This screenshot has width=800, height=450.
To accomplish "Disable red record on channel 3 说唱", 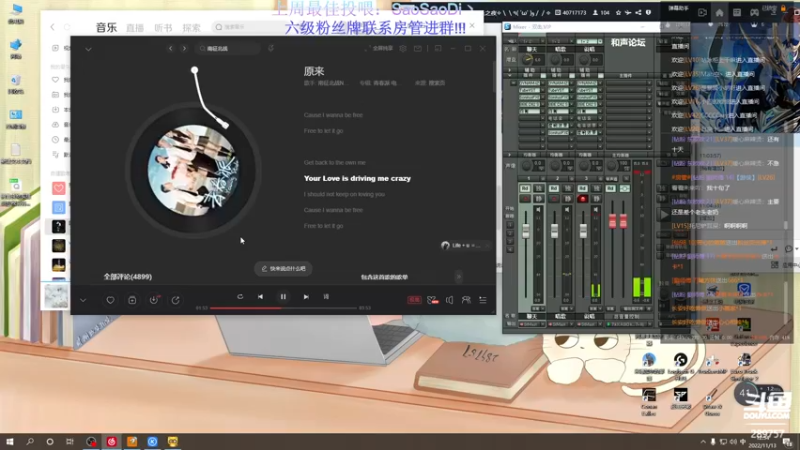I will pyautogui.click(x=582, y=198).
